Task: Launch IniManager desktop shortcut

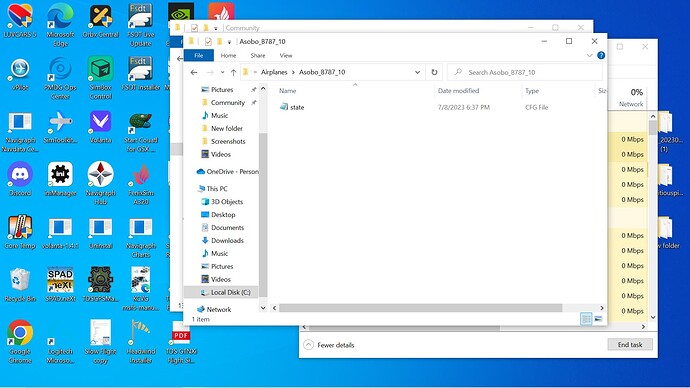Action: tap(60, 179)
